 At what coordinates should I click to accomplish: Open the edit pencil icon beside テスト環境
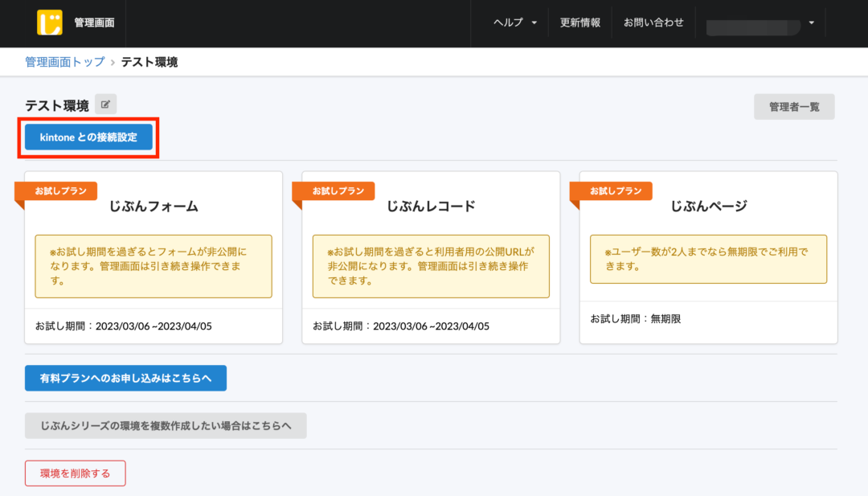105,103
